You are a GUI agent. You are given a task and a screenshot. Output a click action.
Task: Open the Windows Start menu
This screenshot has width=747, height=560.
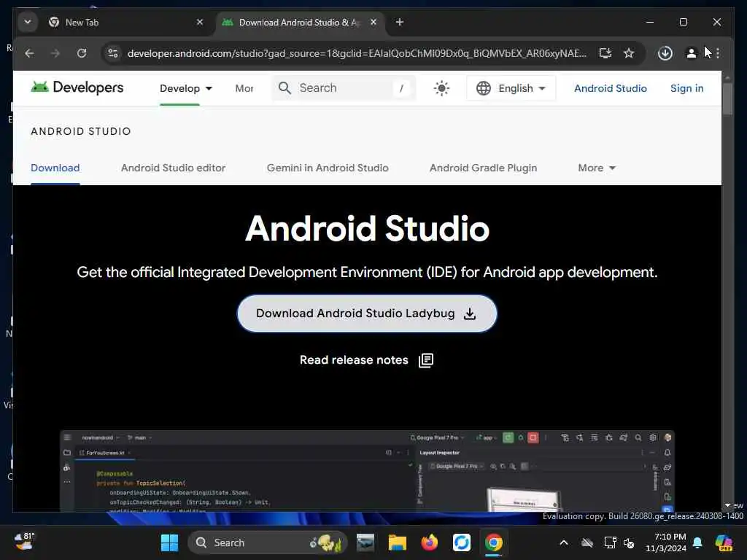(169, 542)
